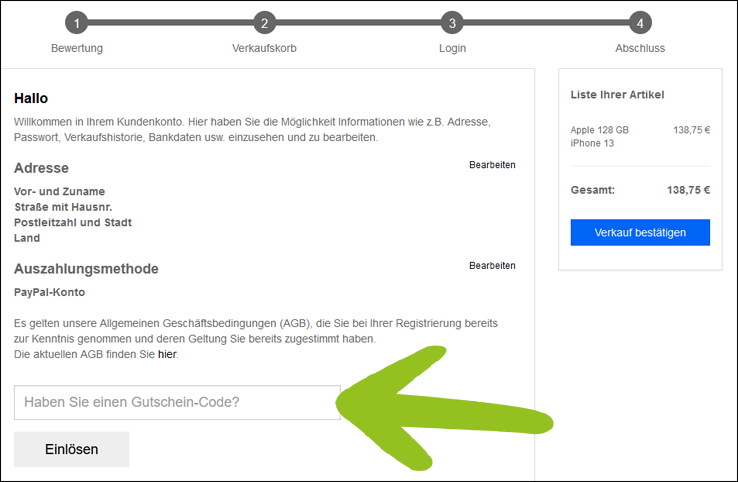Screen dimensions: 738x482
Task: Click the Gesamt total amount 138,75 €
Action: click(688, 190)
